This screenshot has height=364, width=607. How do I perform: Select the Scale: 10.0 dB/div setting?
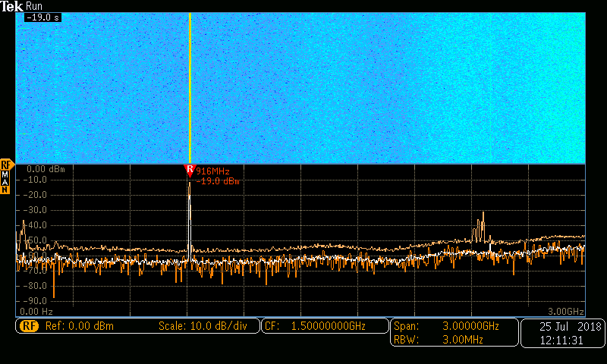click(x=203, y=326)
